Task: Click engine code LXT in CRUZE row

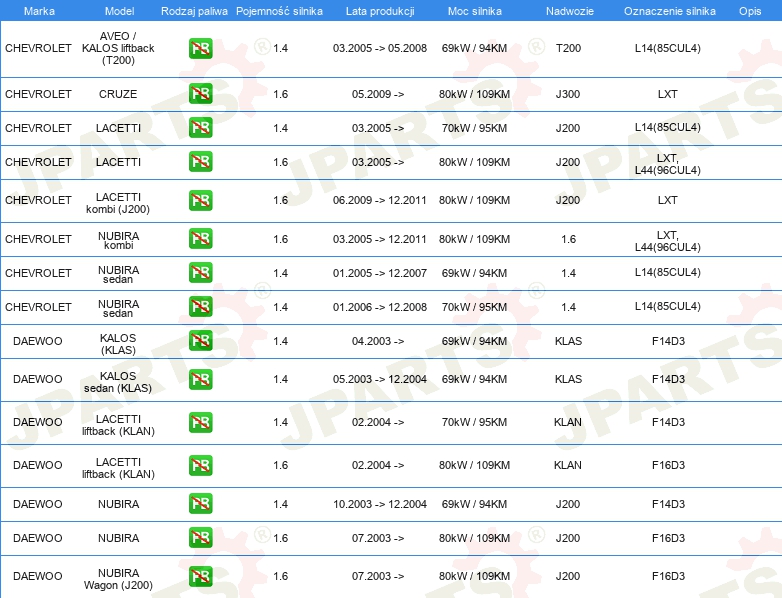Action: (x=668, y=94)
